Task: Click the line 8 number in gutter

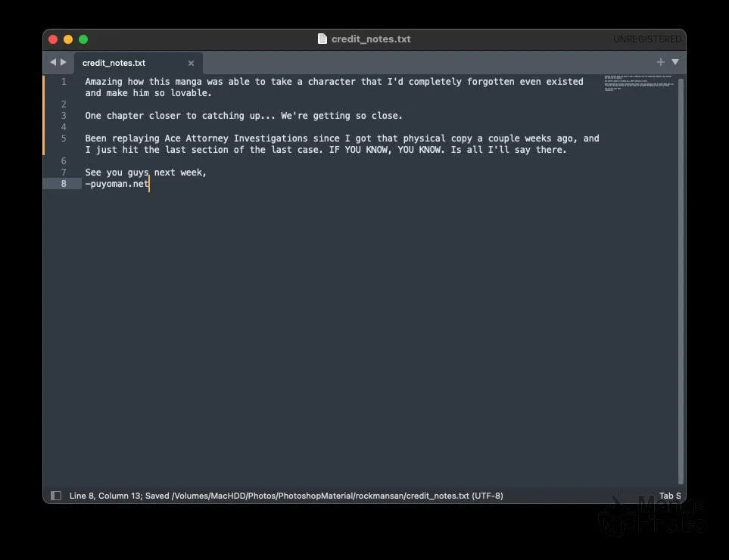Action: tap(64, 184)
